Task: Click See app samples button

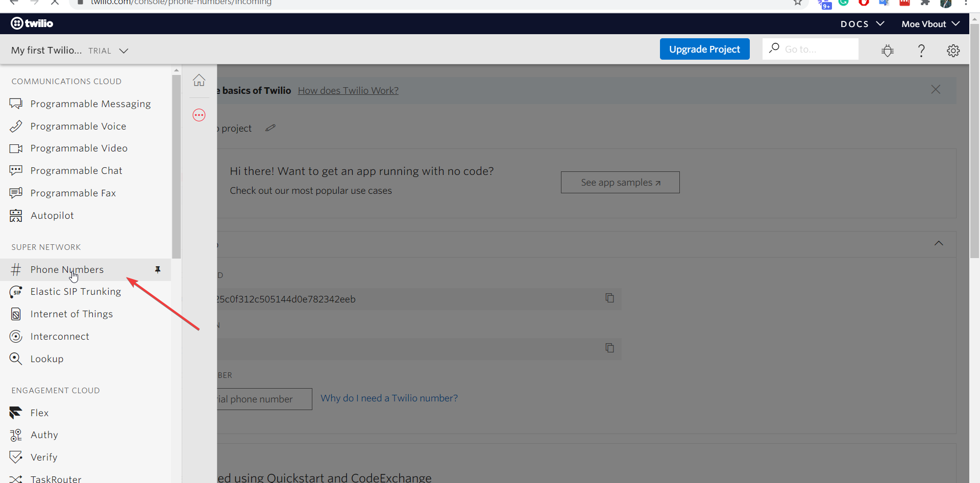Action: 620,182
